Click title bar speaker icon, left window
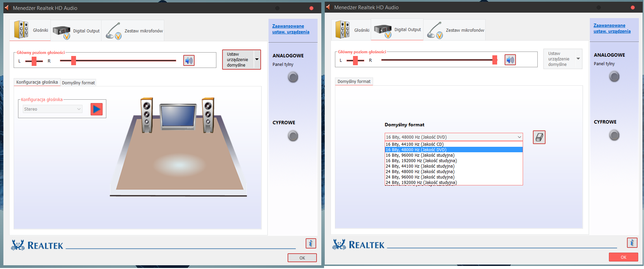The image size is (644, 269). click(7, 8)
